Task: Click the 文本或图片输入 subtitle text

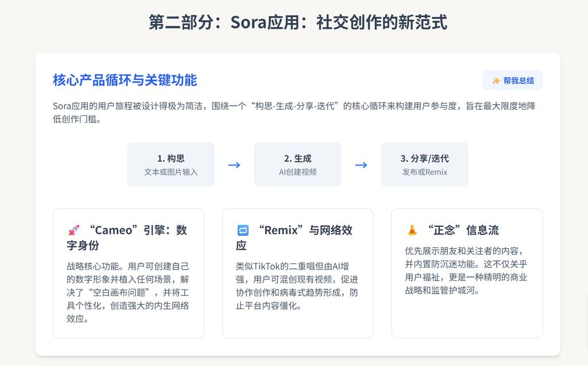Action: click(x=171, y=172)
